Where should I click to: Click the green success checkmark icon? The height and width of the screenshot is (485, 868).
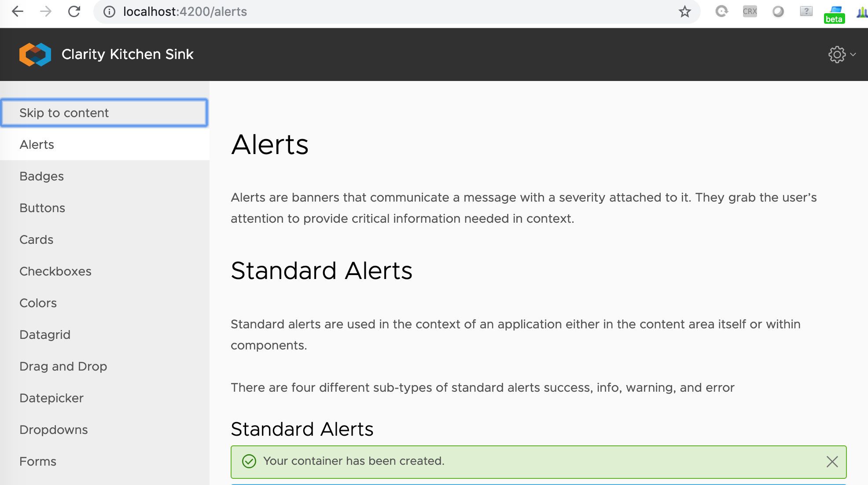[x=249, y=461]
